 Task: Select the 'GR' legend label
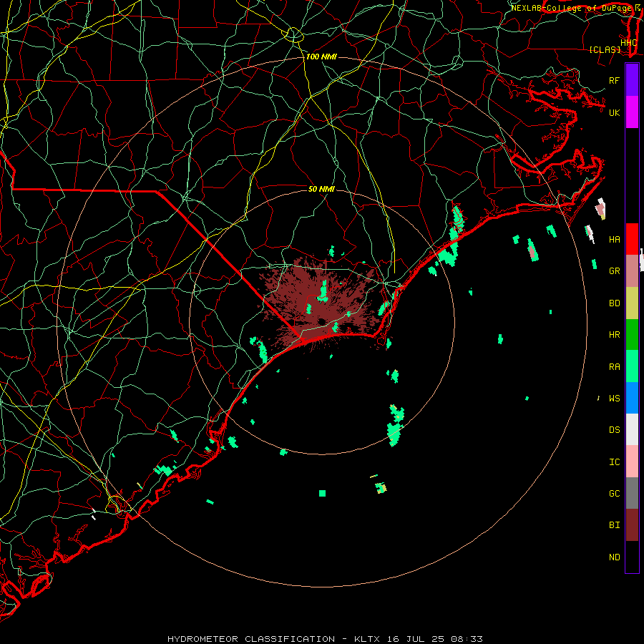click(614, 271)
